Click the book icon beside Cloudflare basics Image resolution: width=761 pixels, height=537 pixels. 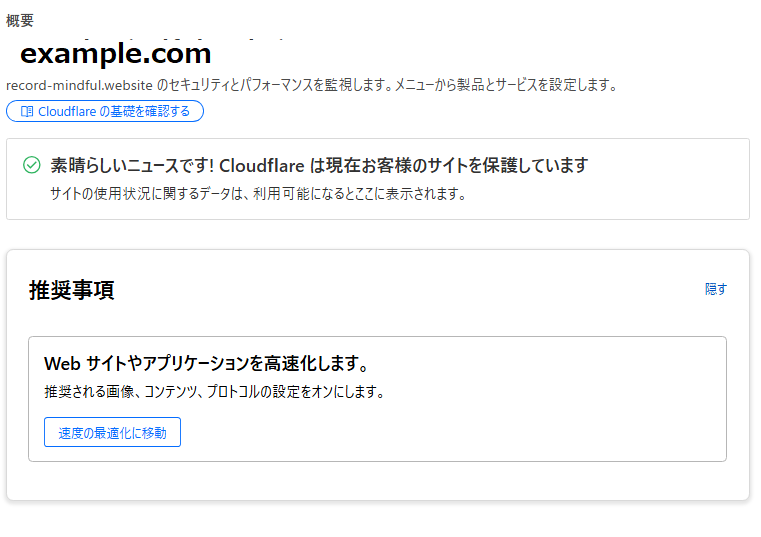(x=27, y=111)
